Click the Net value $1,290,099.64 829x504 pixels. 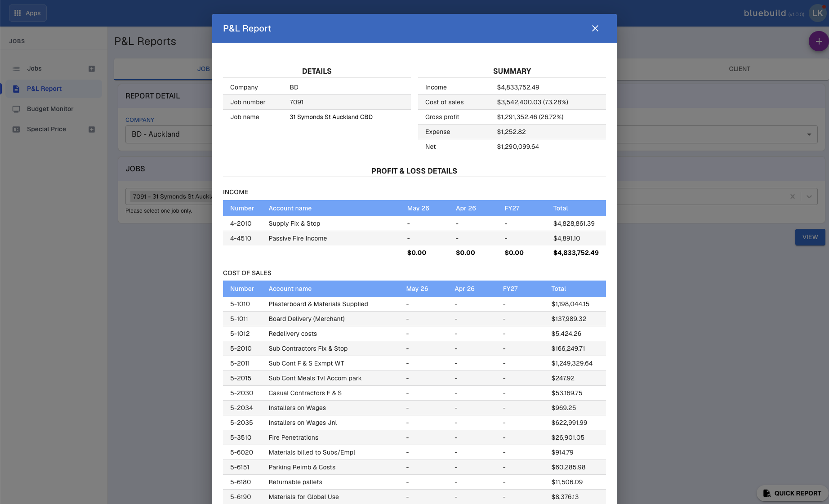pos(518,147)
